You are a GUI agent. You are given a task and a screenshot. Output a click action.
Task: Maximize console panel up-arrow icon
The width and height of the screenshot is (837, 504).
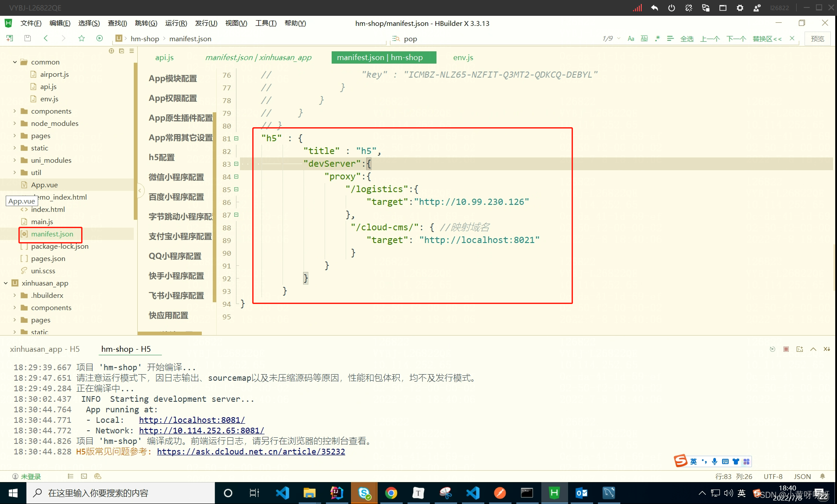[813, 349]
